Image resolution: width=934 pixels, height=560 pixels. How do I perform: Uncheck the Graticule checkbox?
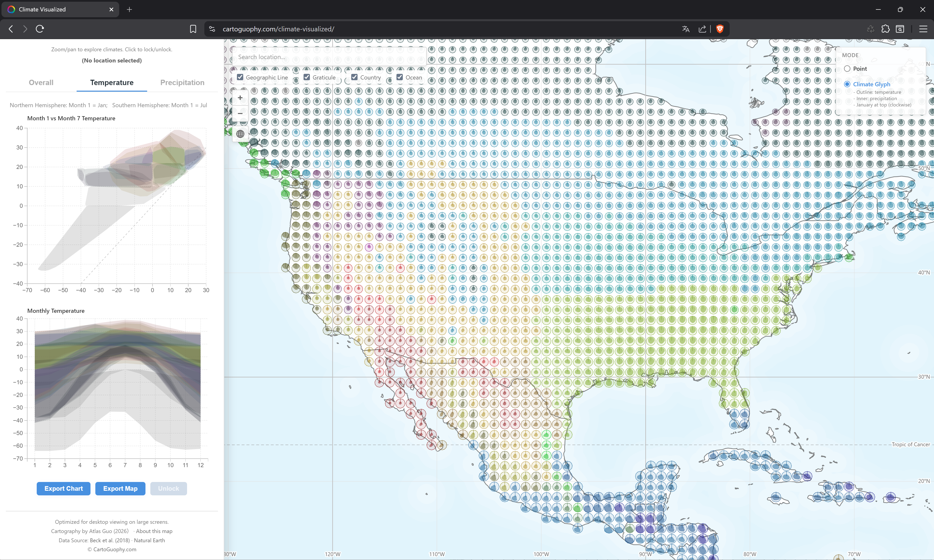click(x=307, y=77)
